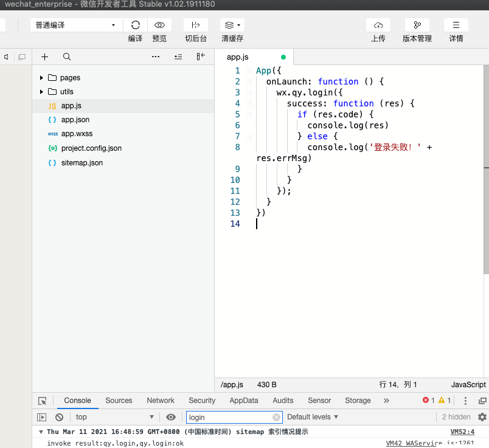Switch to the Audits tab
The image size is (489, 448).
coord(283,401)
